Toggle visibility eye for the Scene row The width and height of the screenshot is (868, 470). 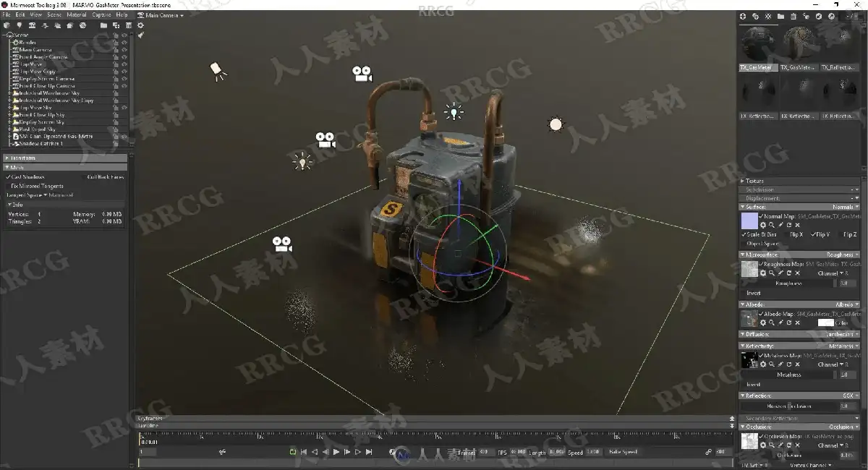[124, 35]
